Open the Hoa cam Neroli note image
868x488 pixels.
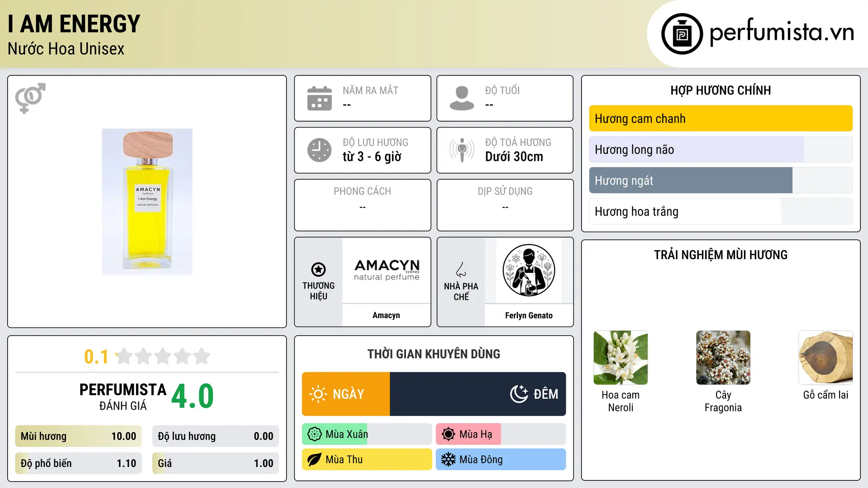pyautogui.click(x=620, y=358)
